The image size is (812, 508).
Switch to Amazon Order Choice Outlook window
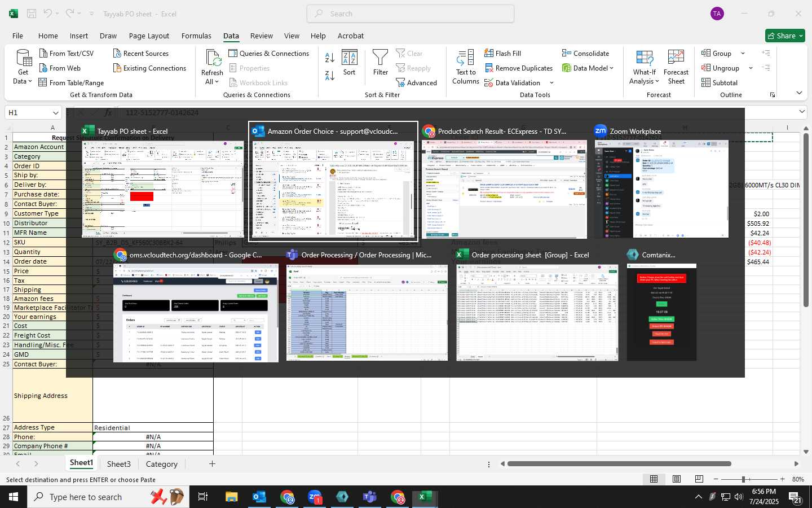333,181
